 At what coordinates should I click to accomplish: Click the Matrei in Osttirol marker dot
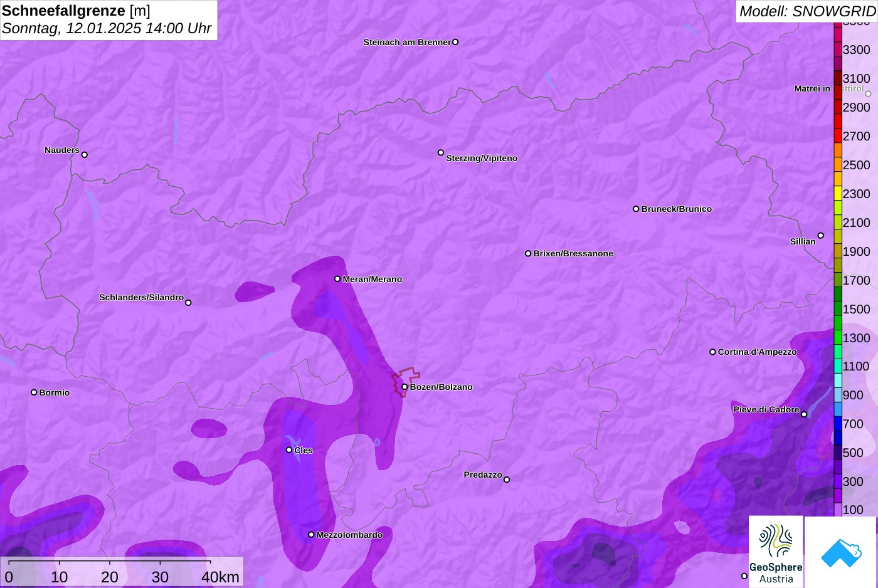868,94
